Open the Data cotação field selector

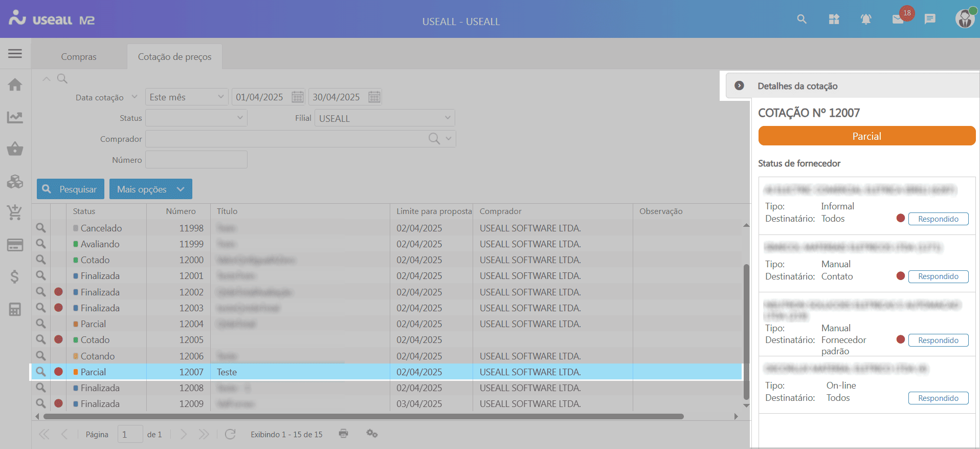click(x=135, y=97)
